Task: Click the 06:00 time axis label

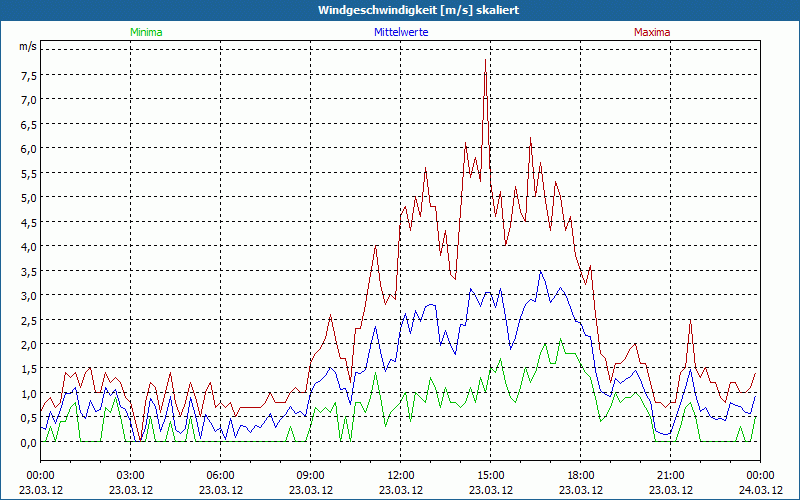Action: (220, 476)
